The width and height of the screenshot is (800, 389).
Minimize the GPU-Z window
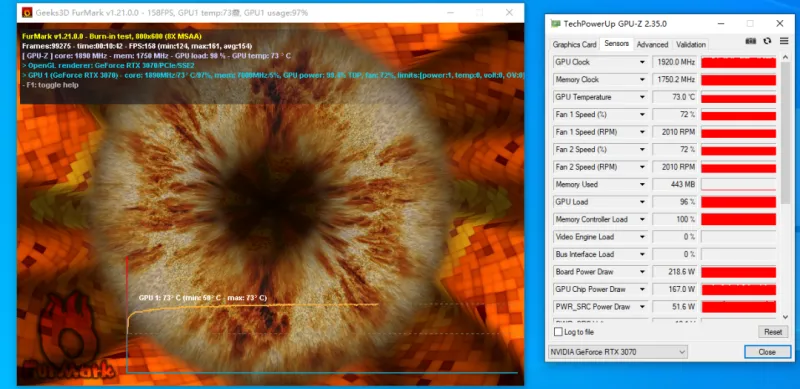pos(720,23)
